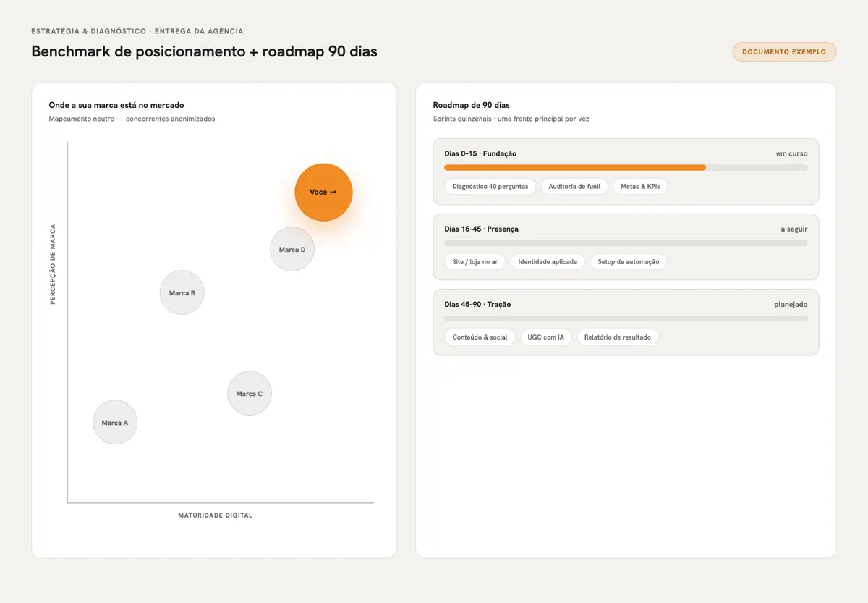Click the Diagnóstico 40 perguntas chip
The image size is (868, 603).
click(490, 186)
